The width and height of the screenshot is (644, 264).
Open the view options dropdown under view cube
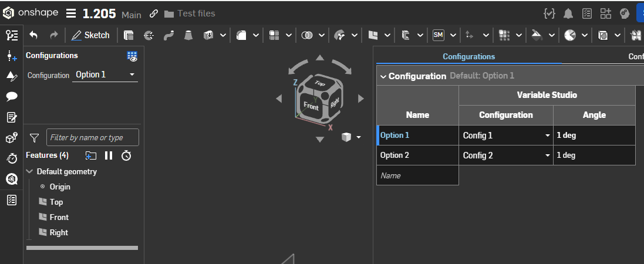click(359, 137)
